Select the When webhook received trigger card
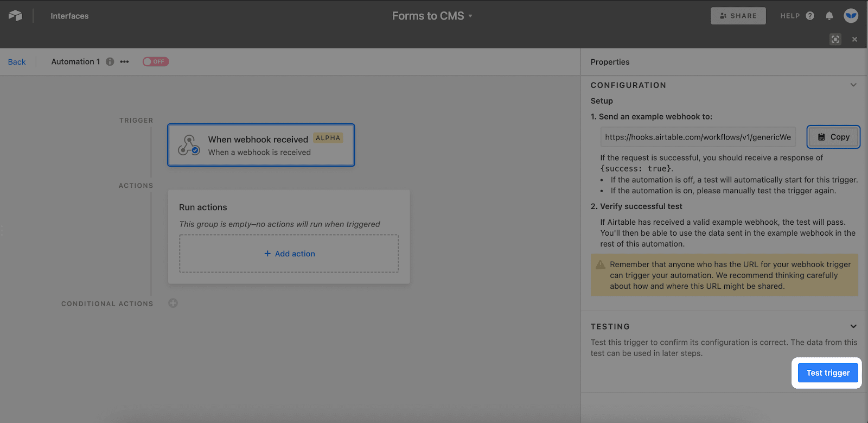The image size is (868, 423). (261, 145)
